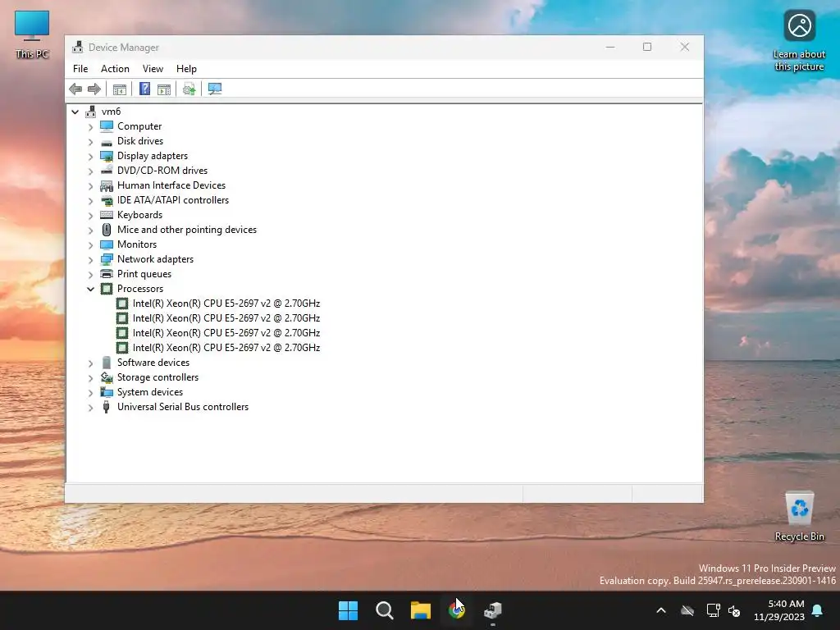Select the Network adapters label

tap(155, 259)
